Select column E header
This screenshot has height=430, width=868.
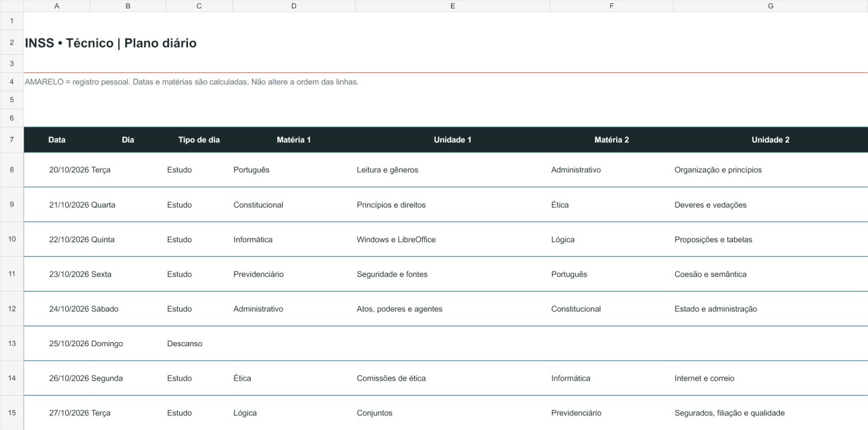point(453,6)
